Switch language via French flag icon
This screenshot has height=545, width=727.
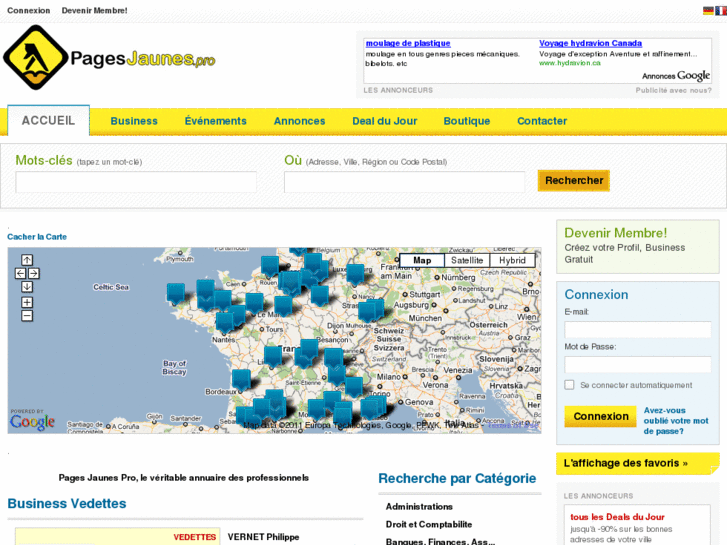coord(721,11)
